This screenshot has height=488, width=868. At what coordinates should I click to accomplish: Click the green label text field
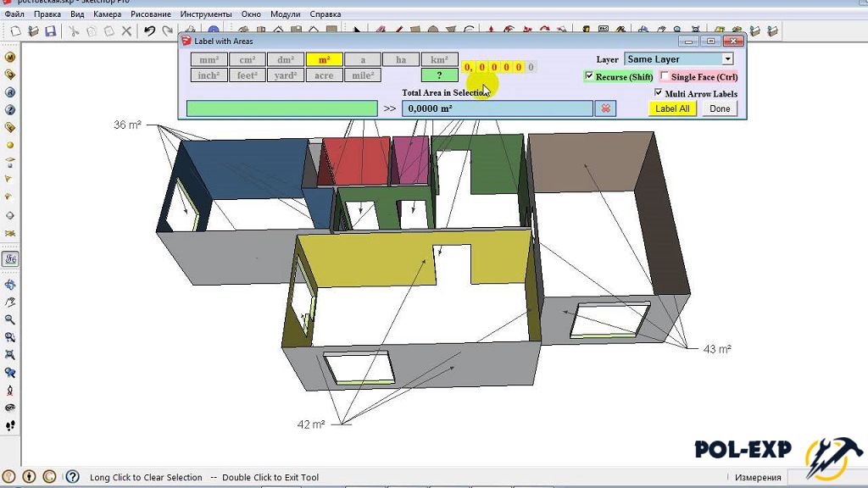coord(281,108)
